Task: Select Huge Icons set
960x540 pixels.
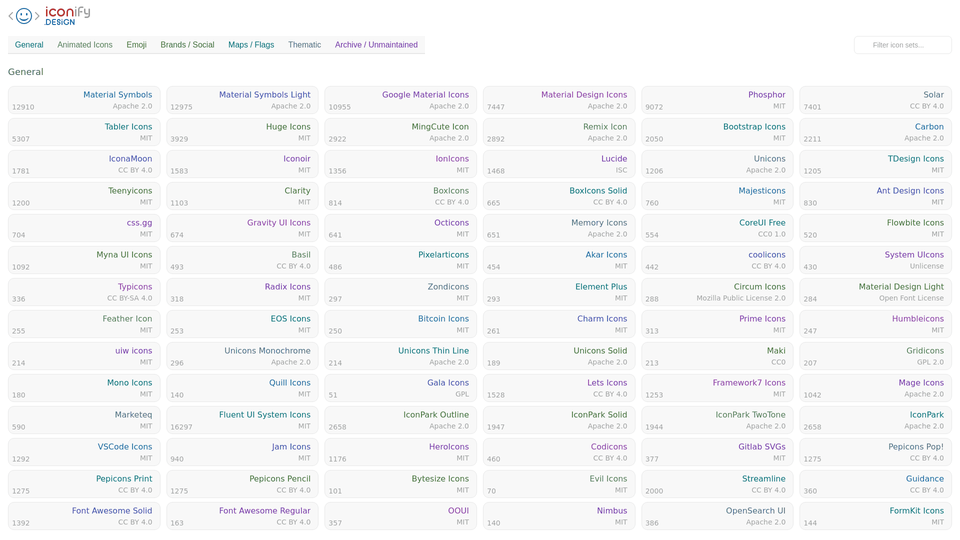Action: [x=242, y=132]
